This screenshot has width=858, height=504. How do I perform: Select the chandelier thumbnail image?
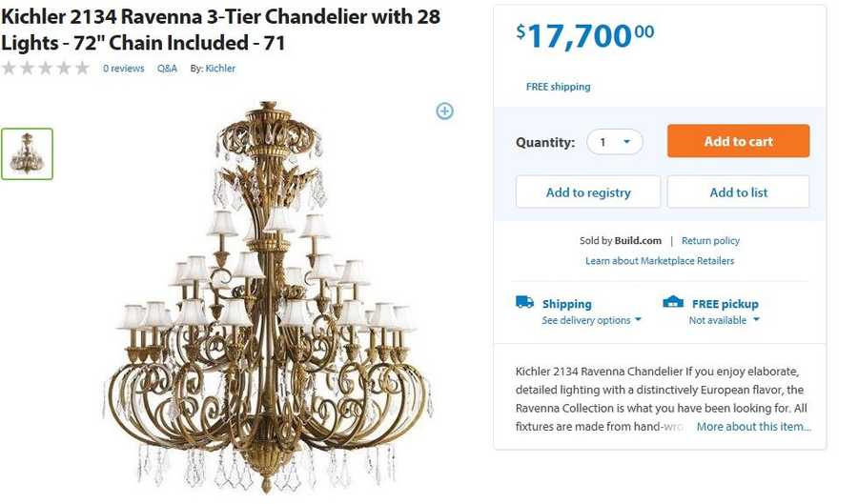click(27, 154)
